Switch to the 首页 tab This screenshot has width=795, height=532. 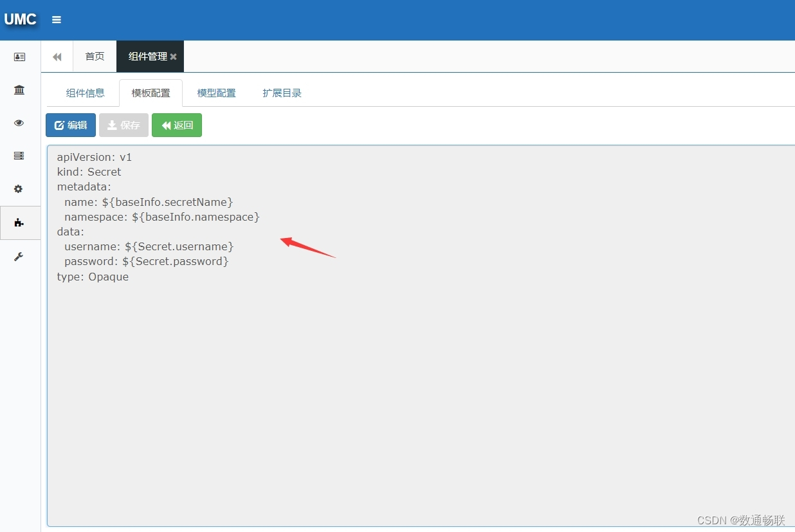[x=95, y=57]
